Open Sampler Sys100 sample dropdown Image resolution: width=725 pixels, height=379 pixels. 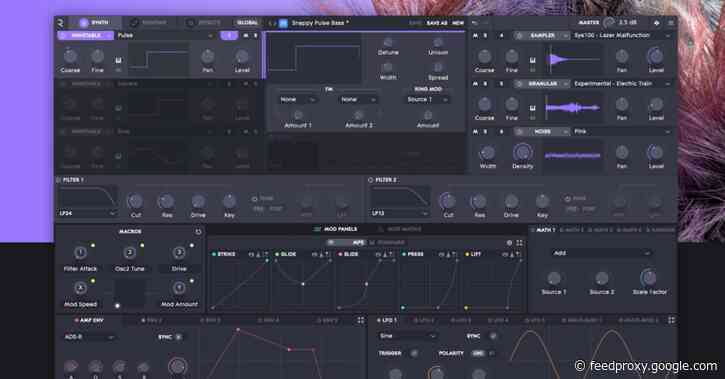(x=622, y=36)
